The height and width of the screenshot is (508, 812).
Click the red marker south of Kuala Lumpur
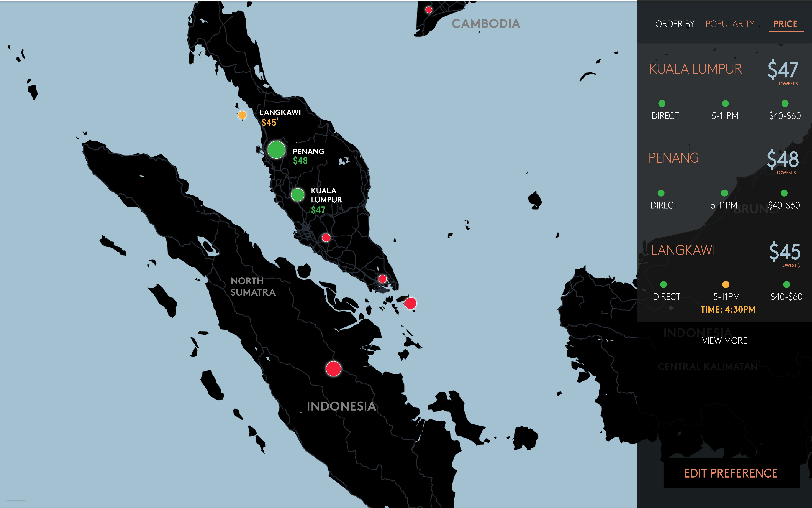click(x=326, y=238)
